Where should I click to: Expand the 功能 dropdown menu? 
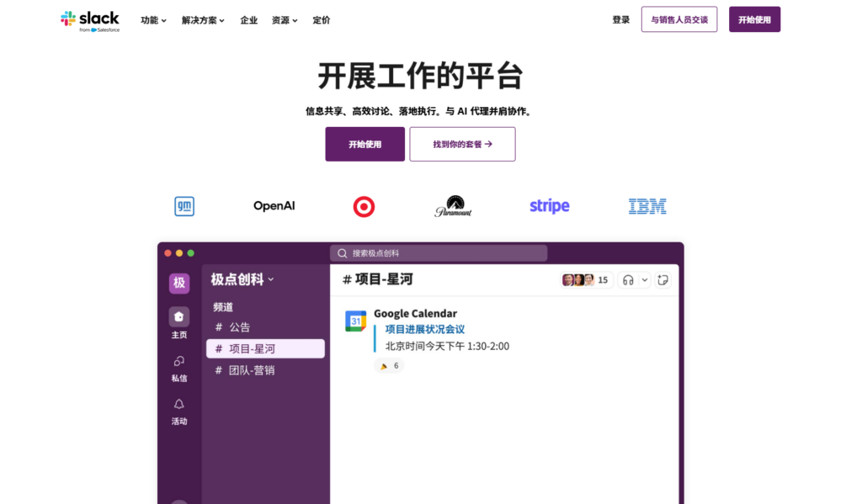point(152,20)
